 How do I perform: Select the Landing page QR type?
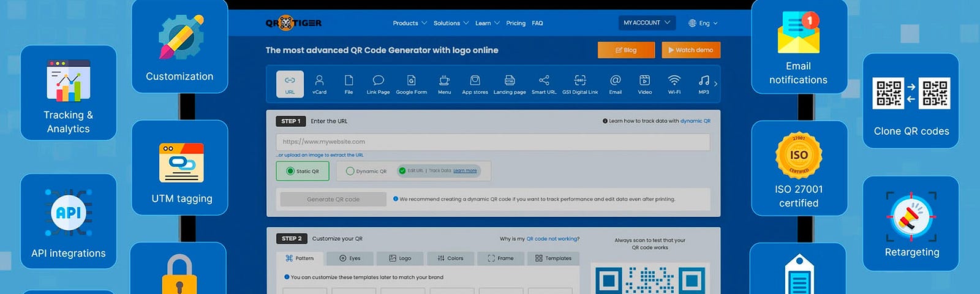coord(510,84)
